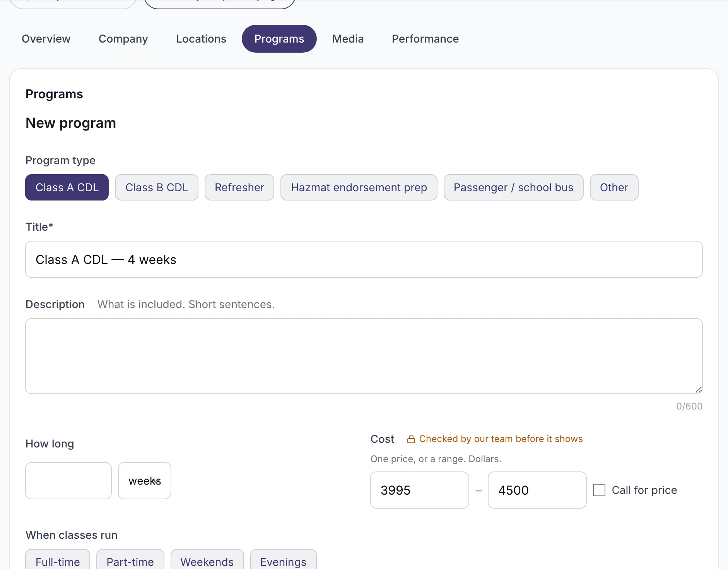Click the 'What is included. Short sentences.' hint
This screenshot has height=569, width=728.
[x=186, y=305]
